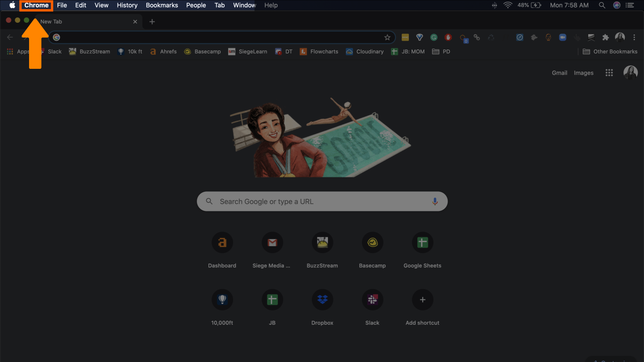Viewport: 644px width, 362px height.
Task: Expand the Other Bookmarks folder
Action: point(610,51)
